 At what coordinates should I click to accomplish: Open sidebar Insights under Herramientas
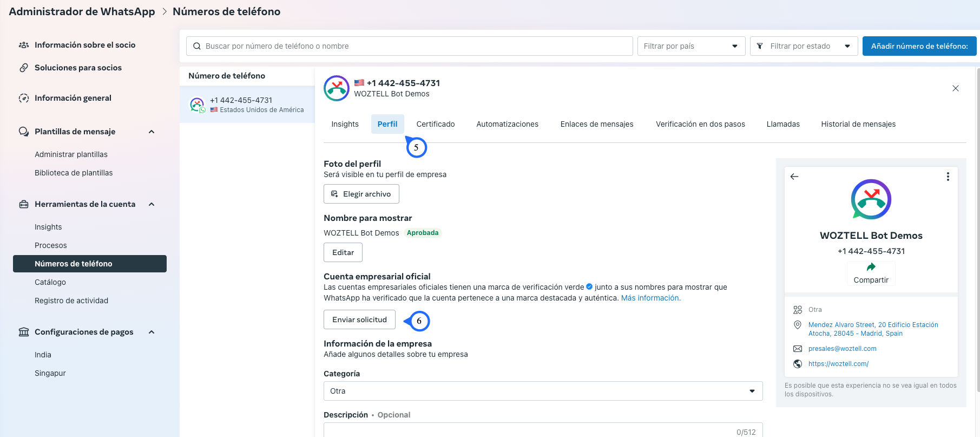point(48,227)
